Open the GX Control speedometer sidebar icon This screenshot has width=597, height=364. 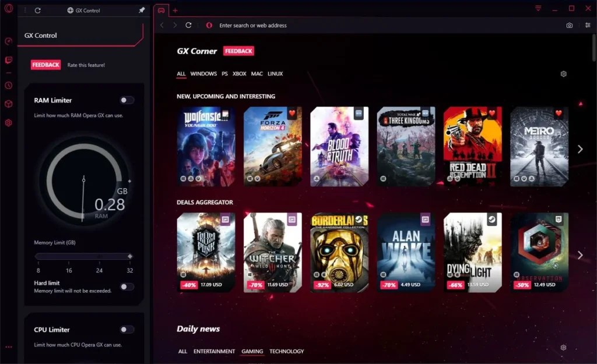pos(8,41)
